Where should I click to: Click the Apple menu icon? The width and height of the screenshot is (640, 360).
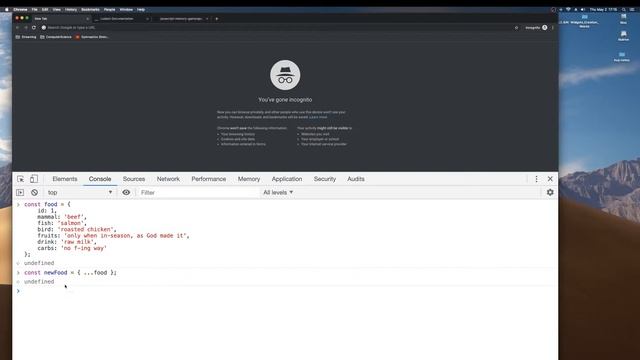[7, 9]
